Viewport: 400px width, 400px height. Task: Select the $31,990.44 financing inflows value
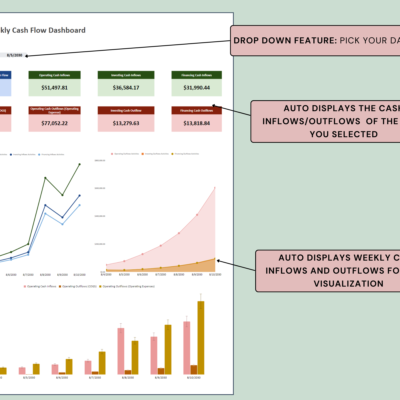[x=197, y=88]
